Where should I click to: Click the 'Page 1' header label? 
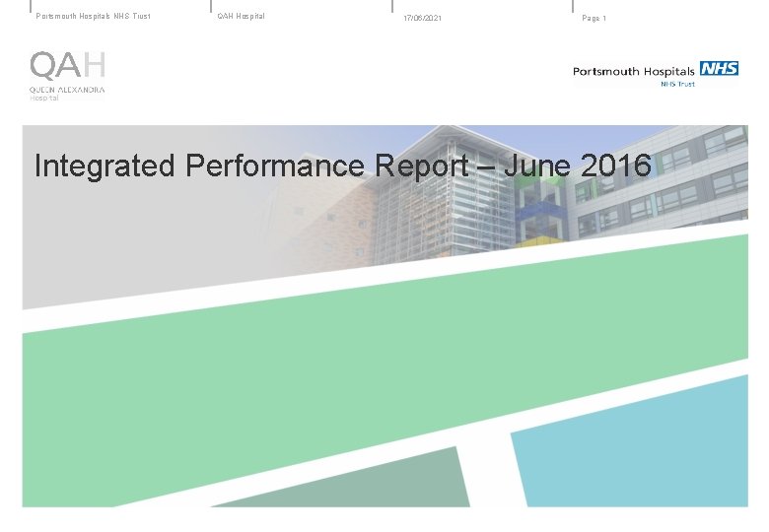click(x=594, y=18)
